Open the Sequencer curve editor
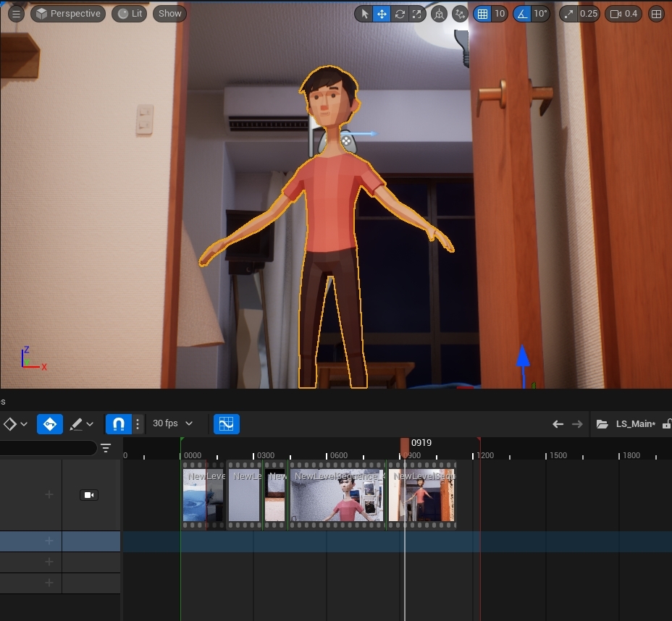672x621 pixels. coord(226,423)
